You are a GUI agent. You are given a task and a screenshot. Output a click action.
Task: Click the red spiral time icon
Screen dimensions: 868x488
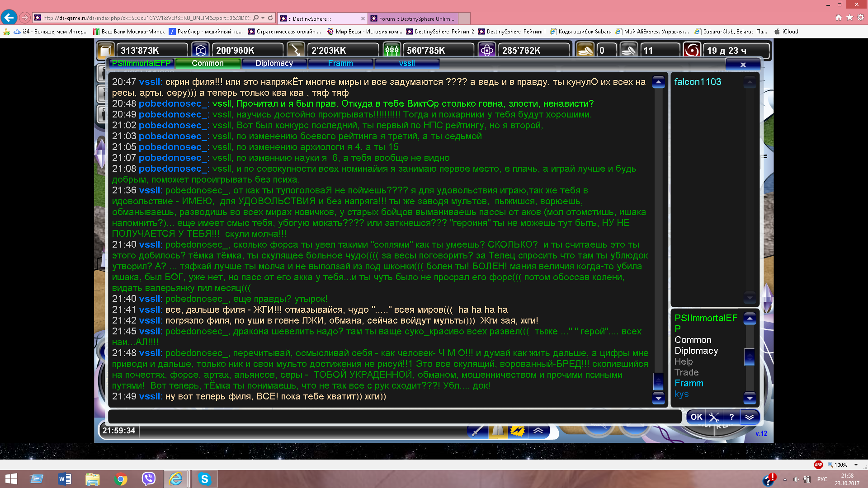(692, 50)
